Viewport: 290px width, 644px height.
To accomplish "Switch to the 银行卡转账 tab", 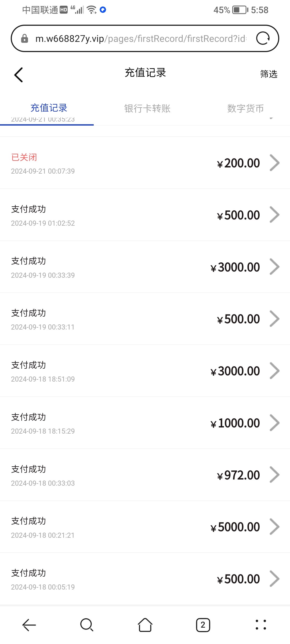I will (x=147, y=108).
